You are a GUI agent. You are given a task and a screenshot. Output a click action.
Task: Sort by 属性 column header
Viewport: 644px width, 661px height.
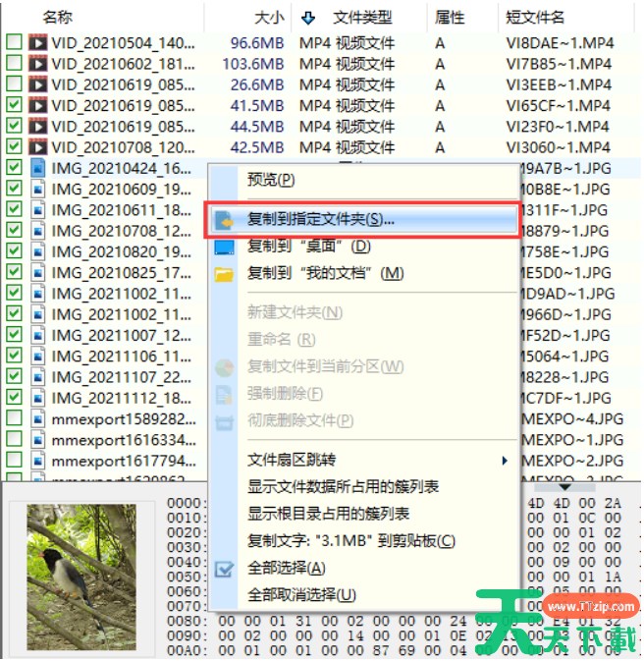(x=450, y=18)
